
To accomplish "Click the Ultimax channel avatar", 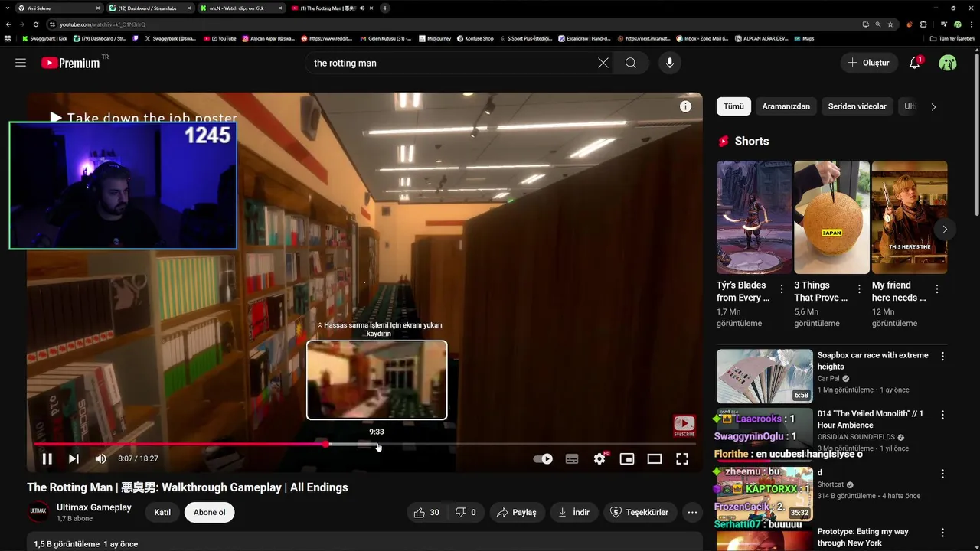I will [38, 512].
